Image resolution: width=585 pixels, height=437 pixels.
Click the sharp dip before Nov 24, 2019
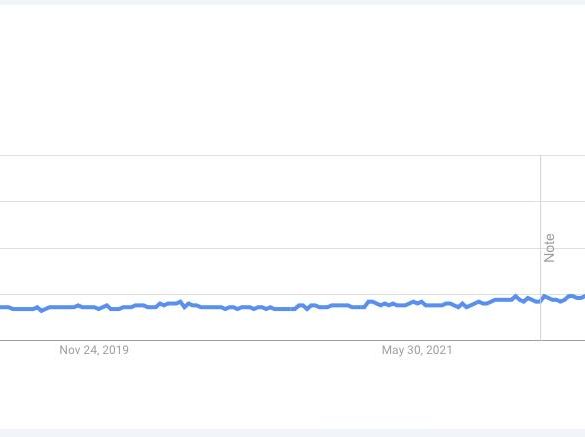(x=41, y=310)
